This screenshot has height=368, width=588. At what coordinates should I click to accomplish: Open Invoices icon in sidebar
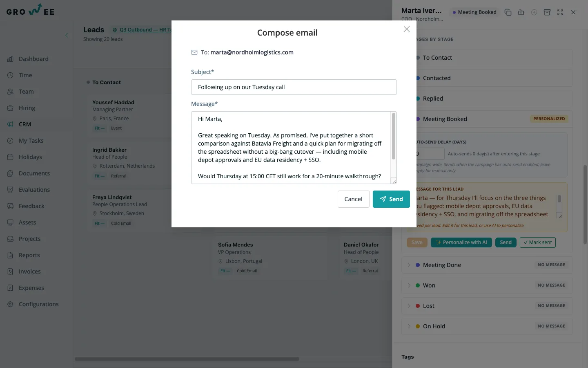(x=10, y=272)
